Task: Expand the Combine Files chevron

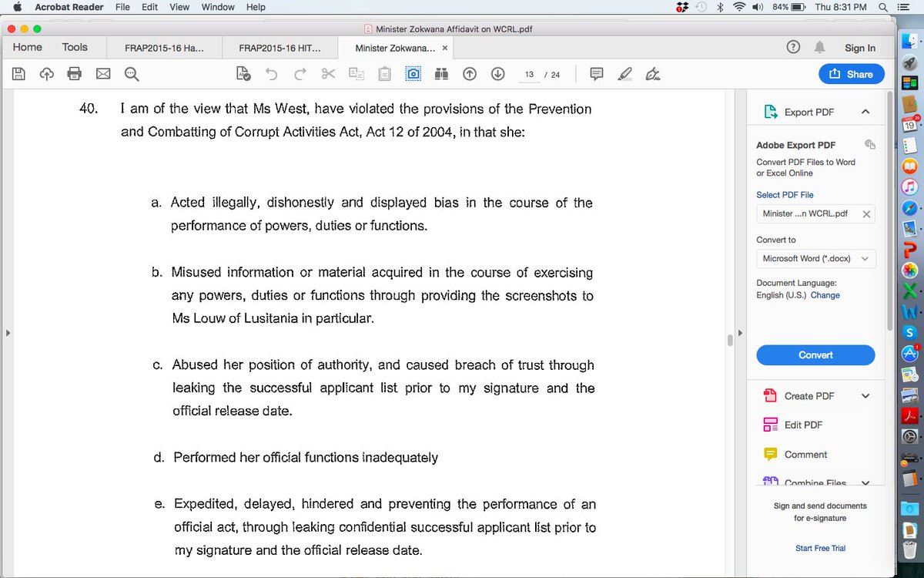Action: click(x=865, y=483)
